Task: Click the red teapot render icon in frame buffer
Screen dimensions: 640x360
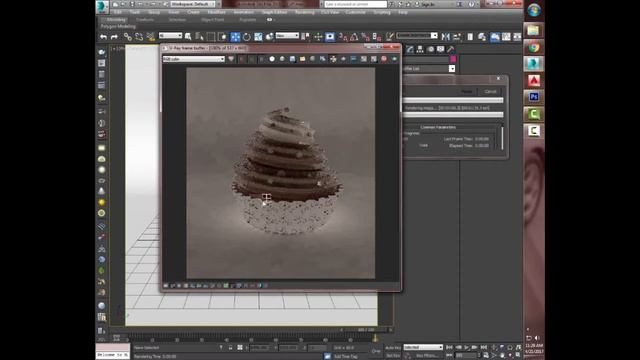Action: point(384,59)
